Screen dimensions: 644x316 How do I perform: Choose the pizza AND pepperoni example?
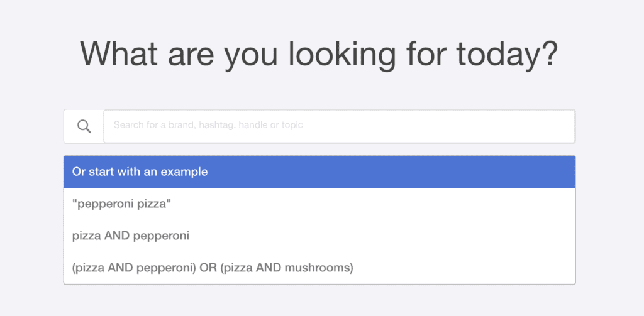(x=131, y=236)
